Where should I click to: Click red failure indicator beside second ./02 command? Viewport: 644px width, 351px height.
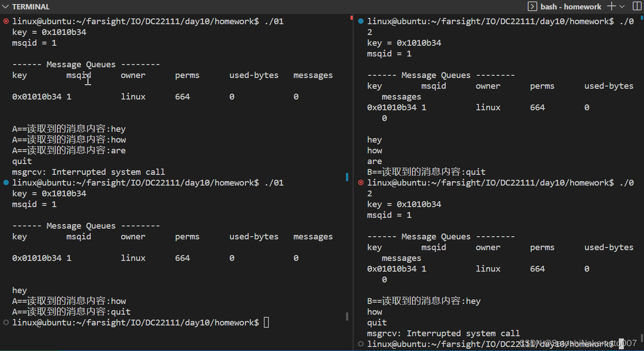[x=360, y=182]
